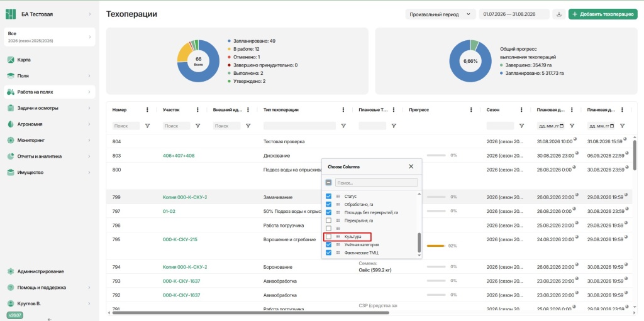
Task: Uncheck Площадь без перекрытий, га checkbox
Action: pyautogui.click(x=328, y=212)
